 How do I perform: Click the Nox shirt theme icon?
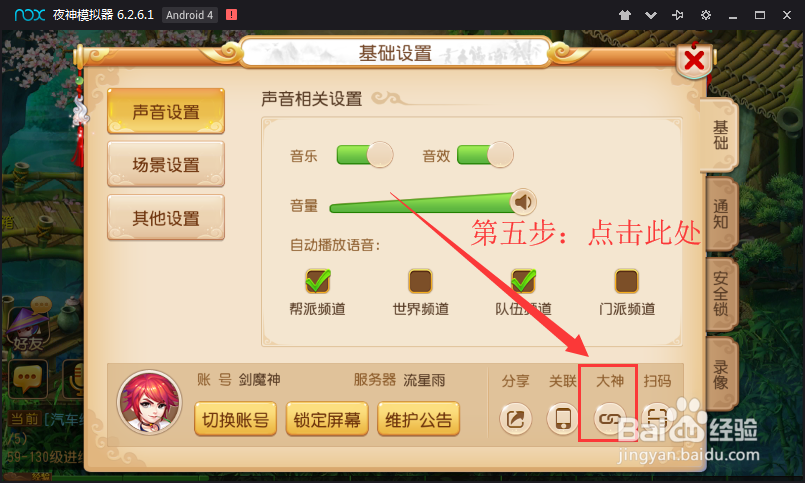[625, 15]
